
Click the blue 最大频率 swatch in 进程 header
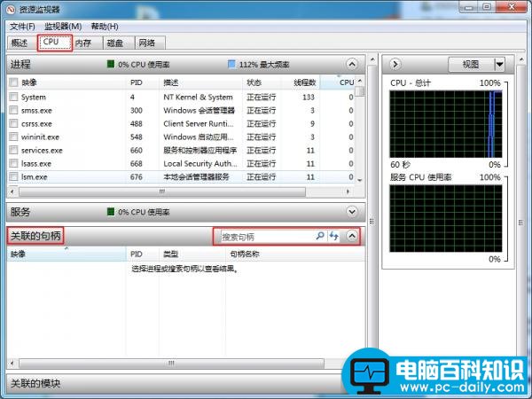click(x=231, y=64)
